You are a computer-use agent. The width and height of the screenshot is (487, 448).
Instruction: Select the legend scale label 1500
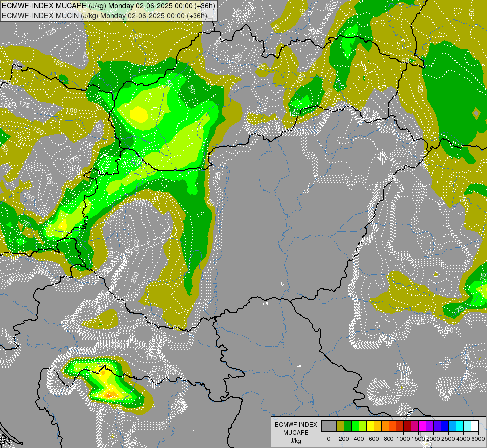tap(418, 439)
